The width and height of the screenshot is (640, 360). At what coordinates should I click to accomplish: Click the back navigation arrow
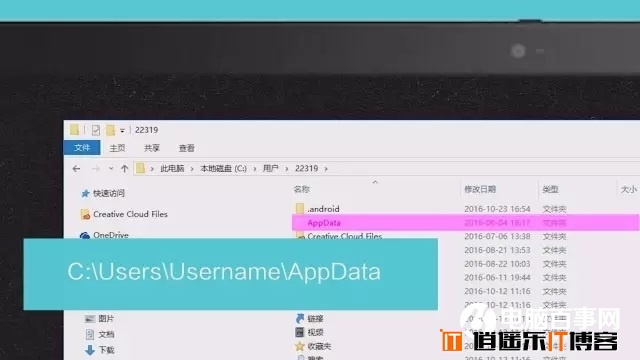click(76, 169)
